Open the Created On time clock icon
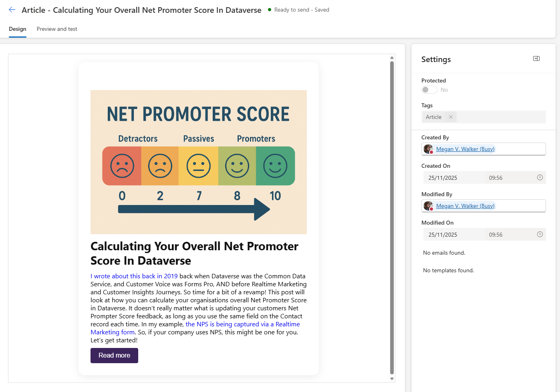The width and height of the screenshot is (560, 392). [540, 177]
